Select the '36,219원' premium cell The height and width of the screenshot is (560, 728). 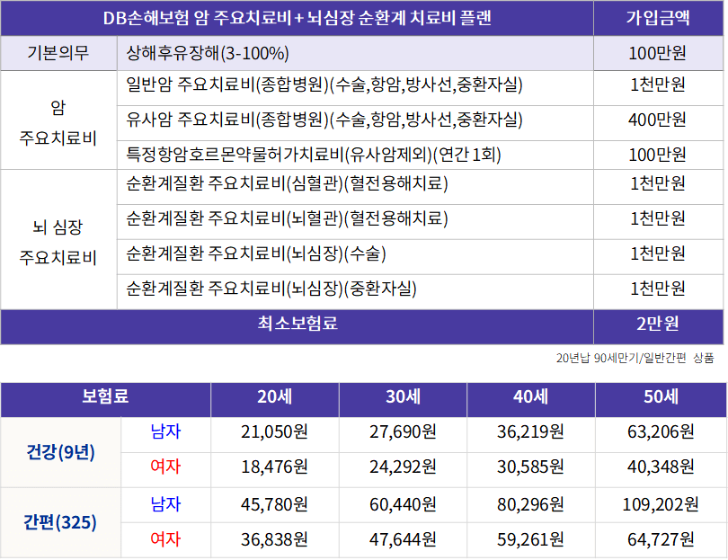(530, 431)
